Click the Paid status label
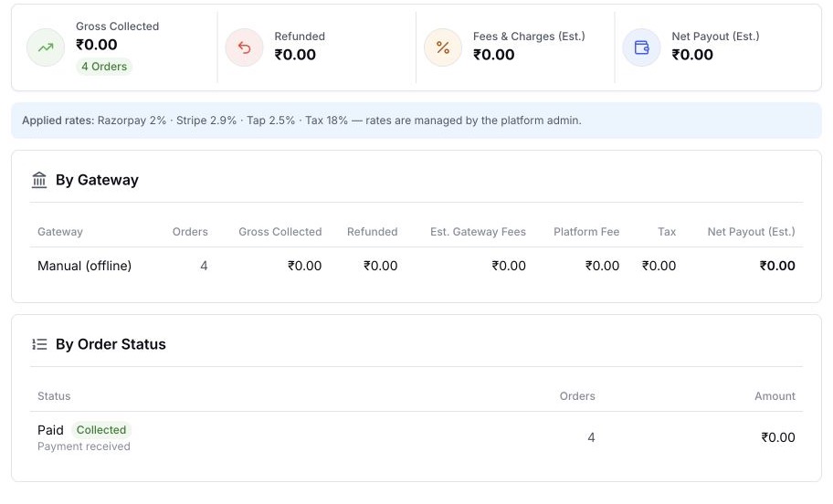The height and width of the screenshot is (504, 833). (x=50, y=430)
